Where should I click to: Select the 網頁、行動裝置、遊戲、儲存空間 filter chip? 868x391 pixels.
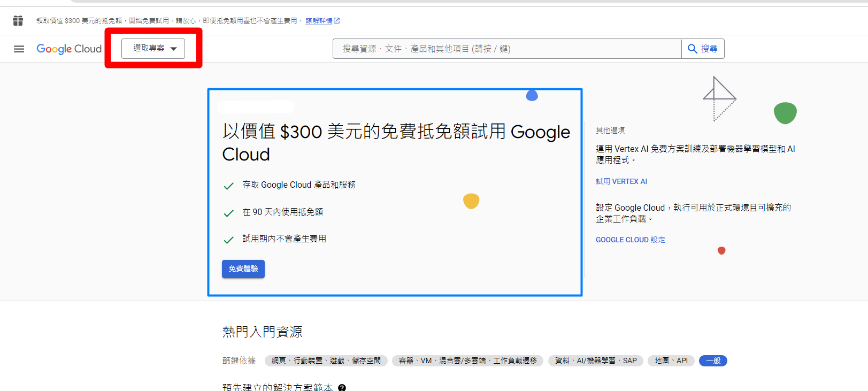[326, 361]
